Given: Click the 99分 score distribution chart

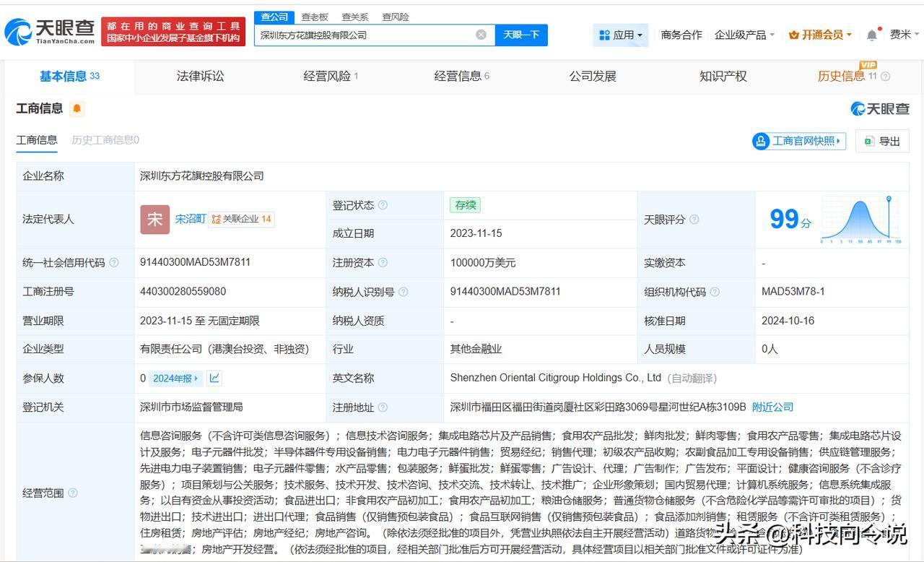Looking at the screenshot, I should click(x=860, y=219).
